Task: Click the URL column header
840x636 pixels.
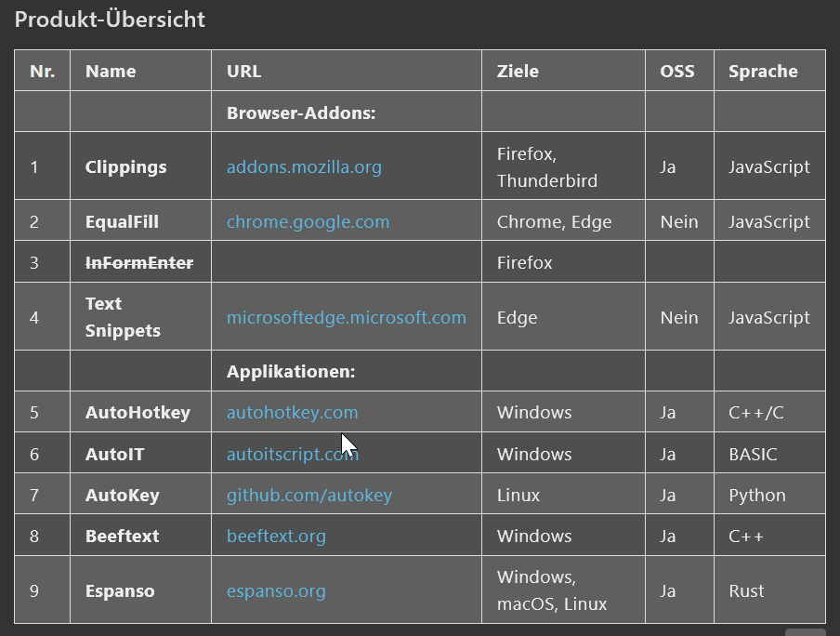Action: click(x=243, y=72)
